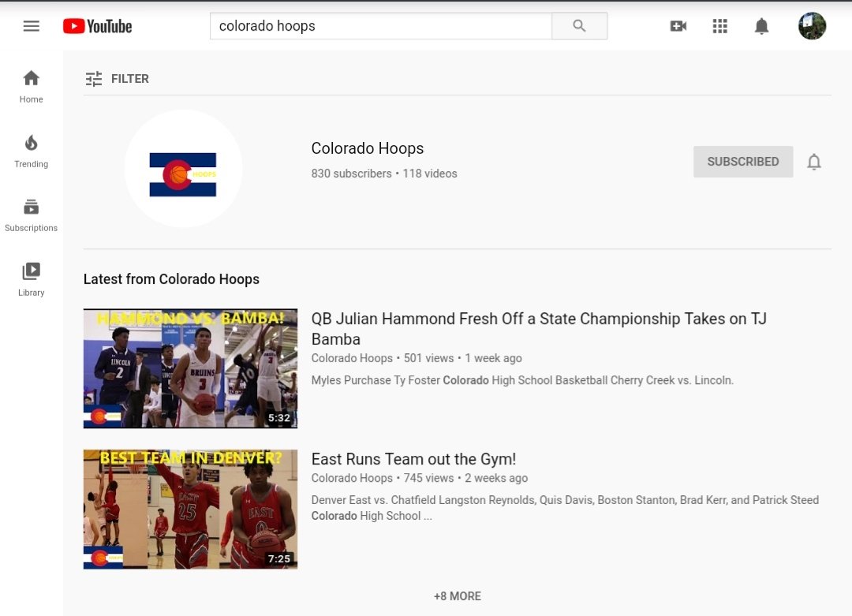Open the hamburger guide menu
The height and width of the screenshot is (616, 852).
pos(31,26)
